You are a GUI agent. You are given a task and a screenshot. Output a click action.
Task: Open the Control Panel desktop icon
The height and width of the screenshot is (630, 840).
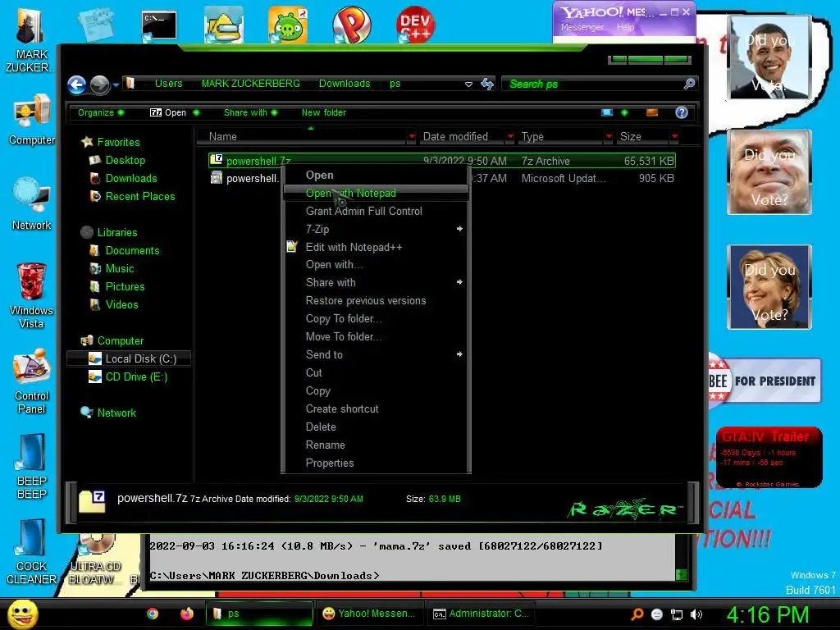point(32,381)
